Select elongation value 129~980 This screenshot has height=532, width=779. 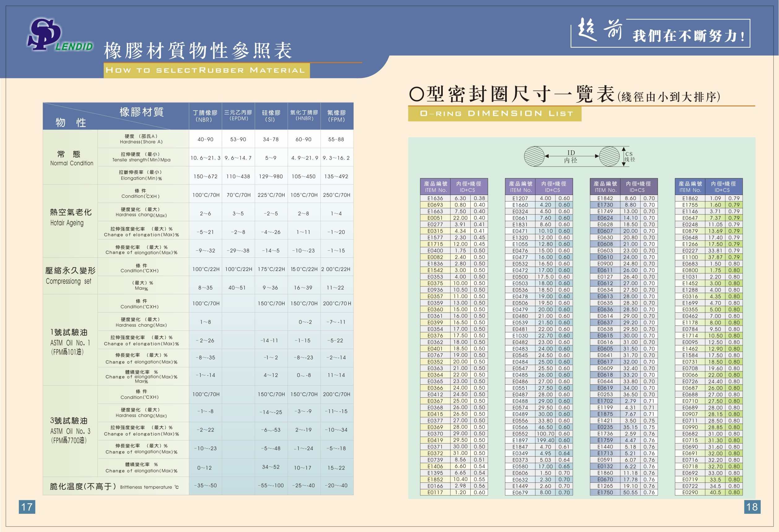click(x=271, y=176)
